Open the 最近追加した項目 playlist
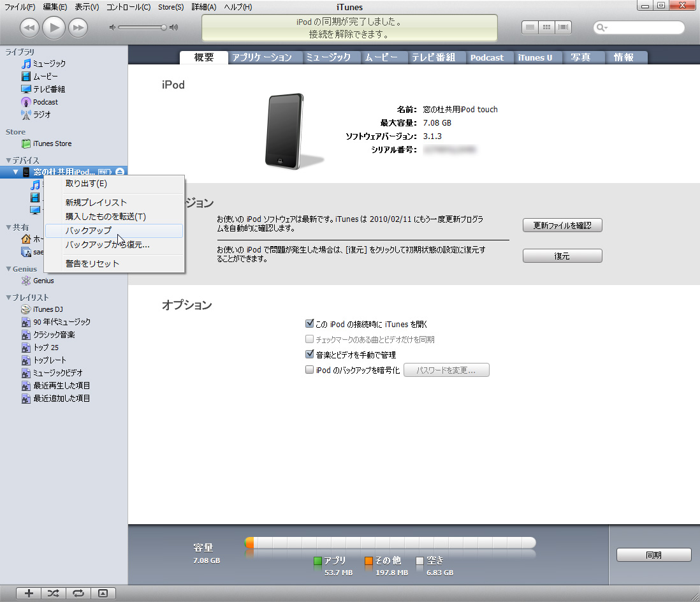Image resolution: width=700 pixels, height=602 pixels. coord(56,398)
